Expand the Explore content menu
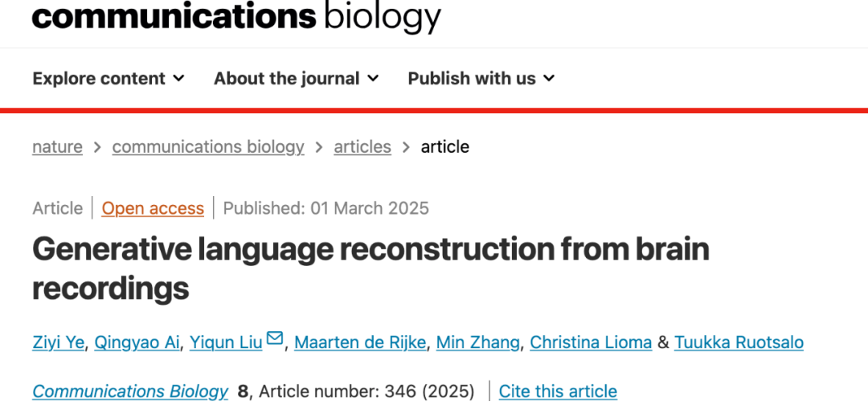This screenshot has height=414, width=868. point(108,79)
